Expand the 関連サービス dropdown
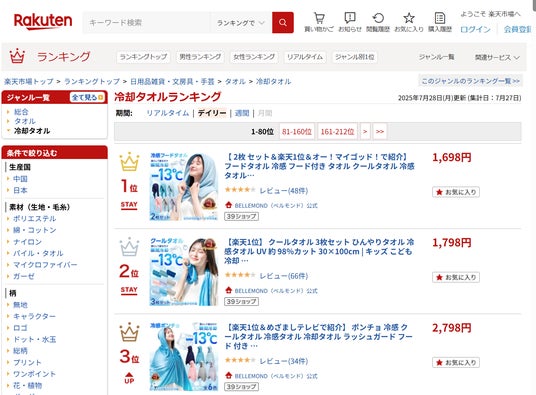 [497, 57]
